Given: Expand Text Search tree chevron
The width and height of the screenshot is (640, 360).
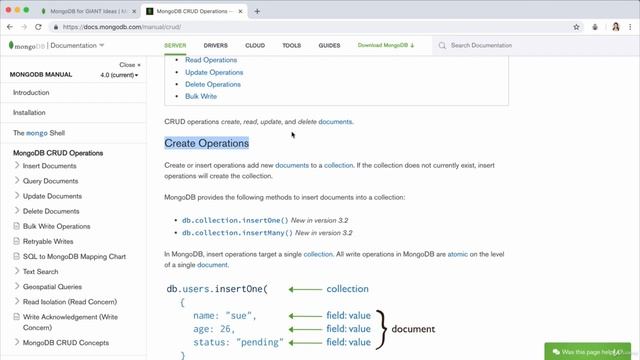Looking at the screenshot, I should (x=17, y=271).
